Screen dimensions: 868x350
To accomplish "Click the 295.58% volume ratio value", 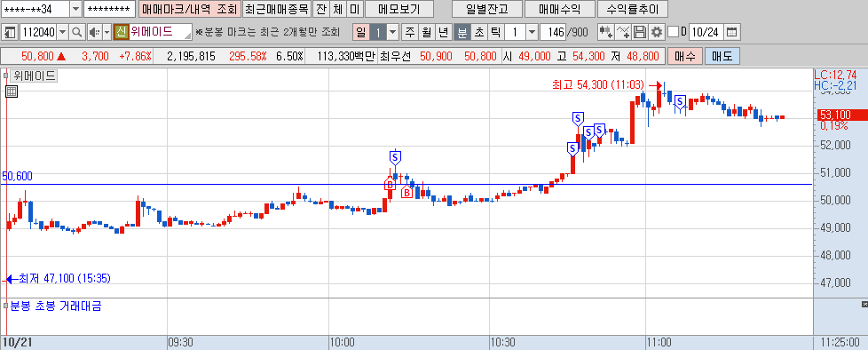I will pyautogui.click(x=248, y=57).
